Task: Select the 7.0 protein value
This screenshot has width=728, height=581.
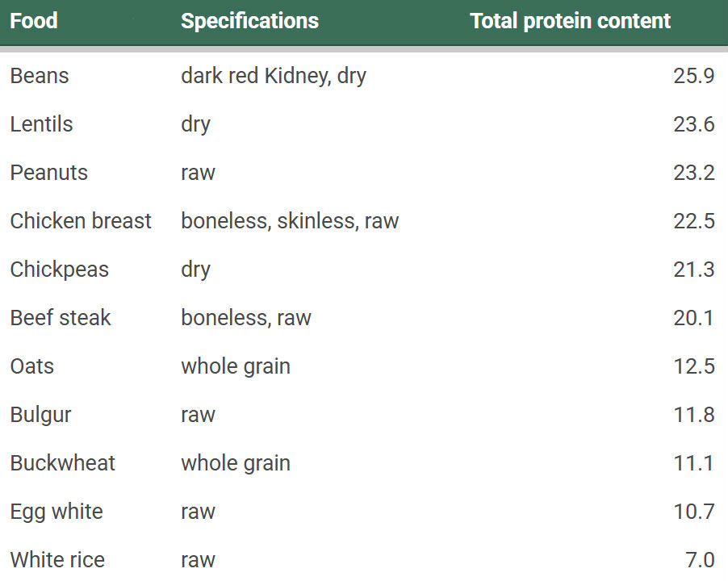Action: [x=699, y=560]
